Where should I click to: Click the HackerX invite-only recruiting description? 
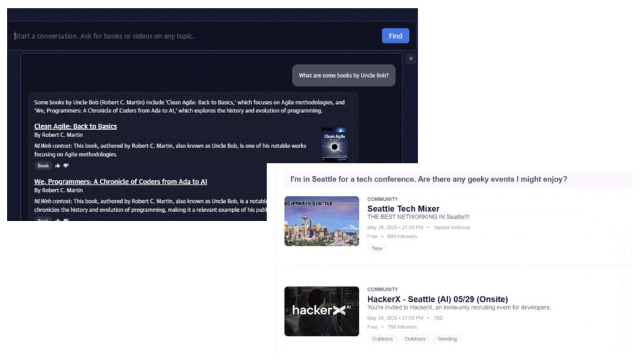(458, 307)
